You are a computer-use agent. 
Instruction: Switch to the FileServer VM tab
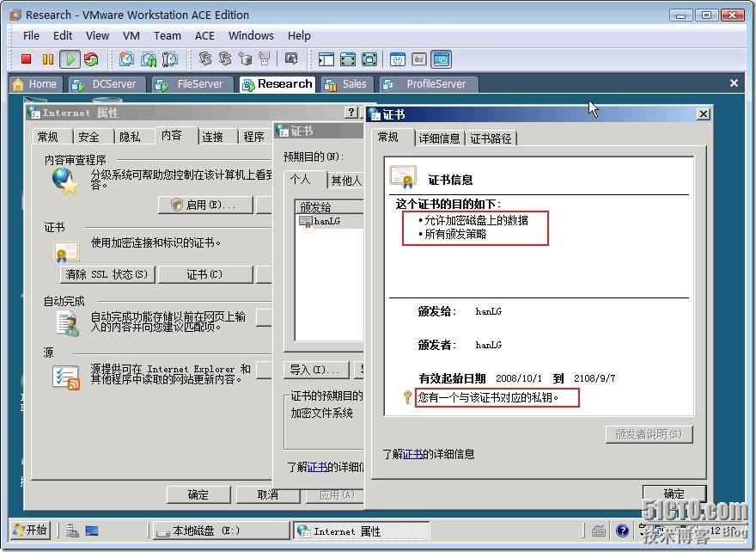[x=192, y=84]
